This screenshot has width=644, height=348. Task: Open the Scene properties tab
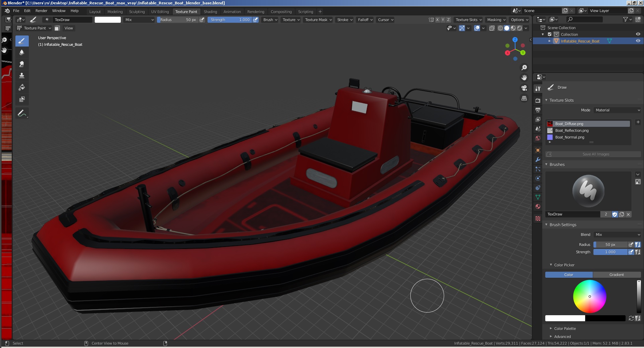538,128
